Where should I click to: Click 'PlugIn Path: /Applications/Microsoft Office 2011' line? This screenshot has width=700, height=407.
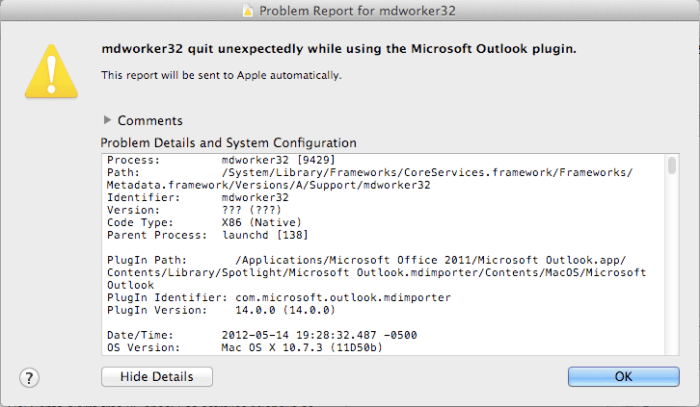(367, 260)
